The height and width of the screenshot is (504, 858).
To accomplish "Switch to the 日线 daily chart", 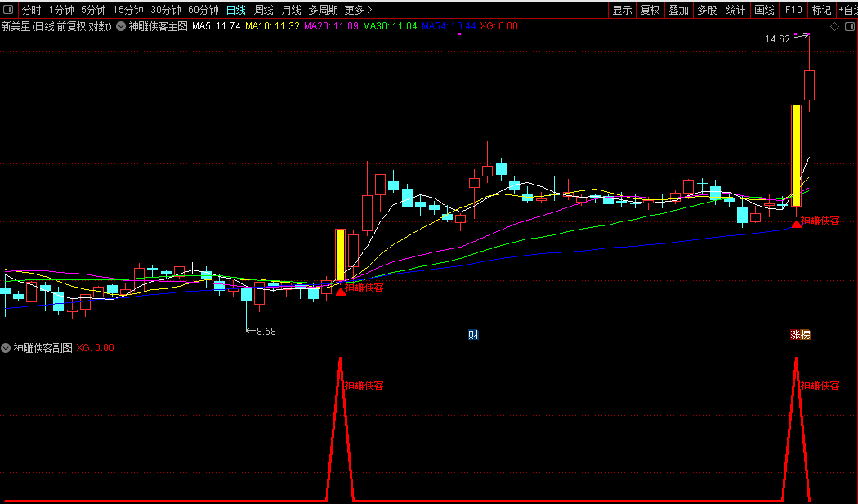I will [x=236, y=10].
